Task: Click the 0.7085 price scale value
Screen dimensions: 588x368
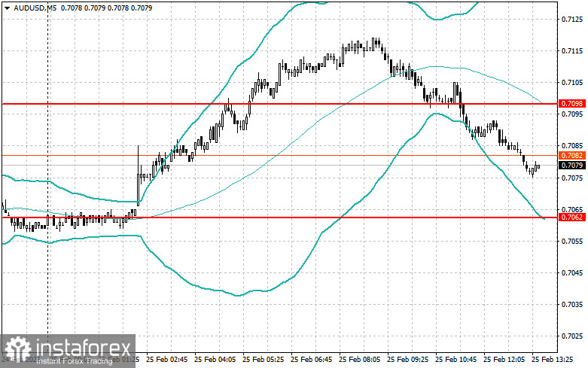Action: (x=572, y=146)
